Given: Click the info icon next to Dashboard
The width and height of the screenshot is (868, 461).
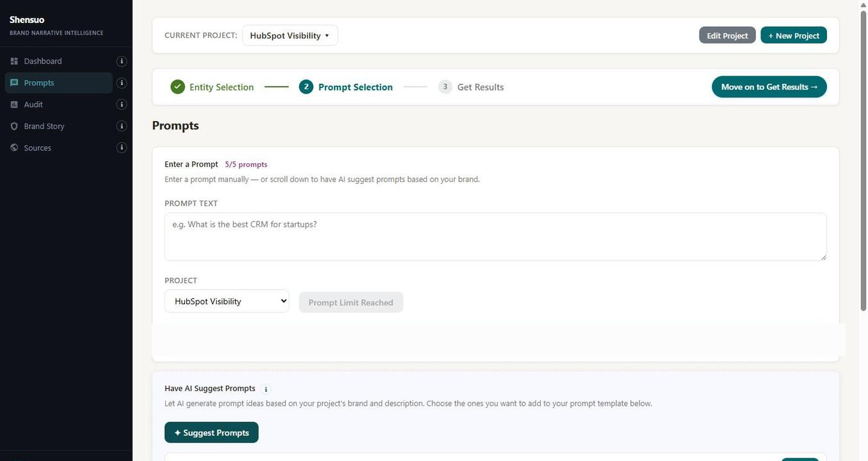Looking at the screenshot, I should pos(122,61).
